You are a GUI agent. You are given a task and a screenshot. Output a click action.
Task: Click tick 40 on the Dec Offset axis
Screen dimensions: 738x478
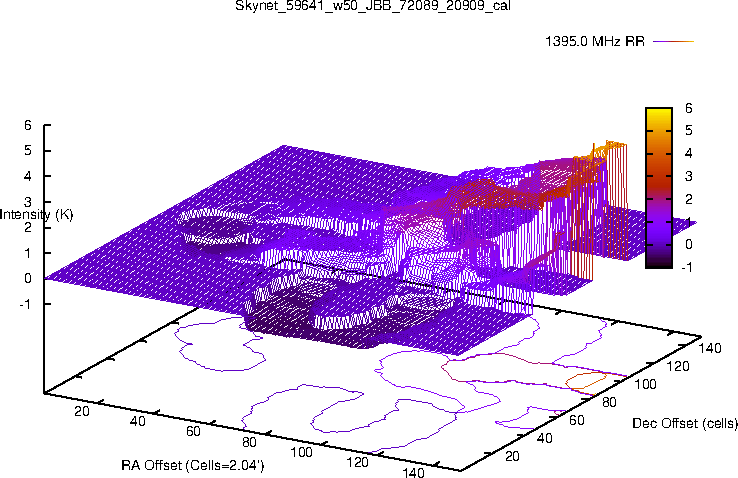click(545, 438)
